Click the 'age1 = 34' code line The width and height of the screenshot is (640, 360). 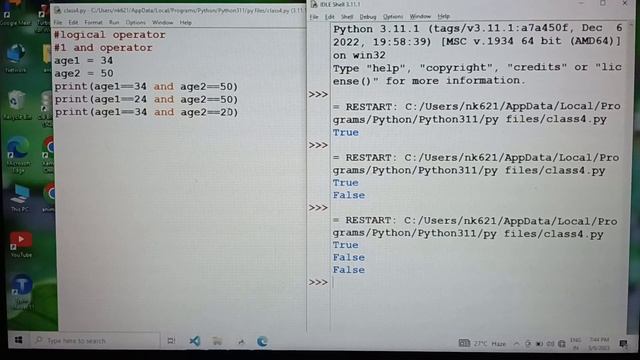pyautogui.click(x=84, y=60)
